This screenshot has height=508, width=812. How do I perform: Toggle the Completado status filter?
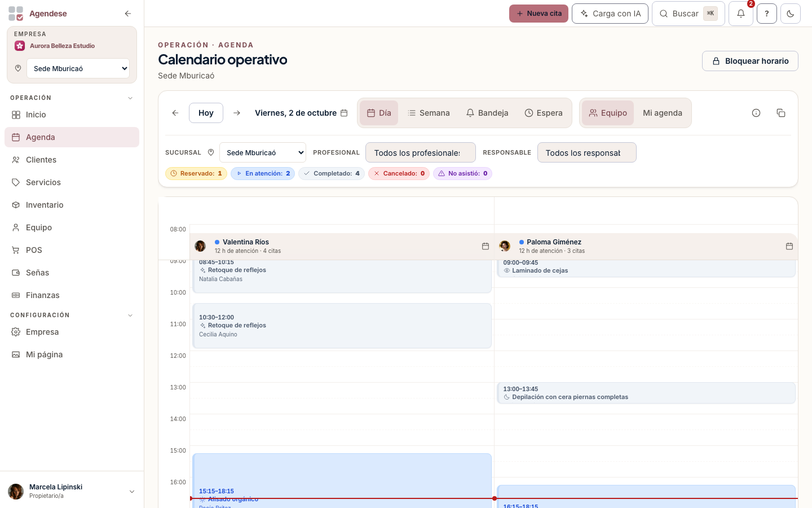[x=332, y=173]
